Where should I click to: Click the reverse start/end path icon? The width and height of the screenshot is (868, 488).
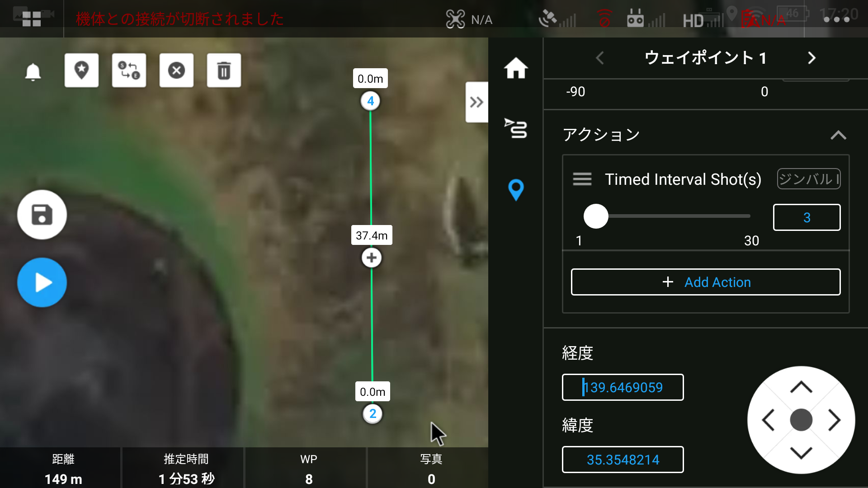129,70
